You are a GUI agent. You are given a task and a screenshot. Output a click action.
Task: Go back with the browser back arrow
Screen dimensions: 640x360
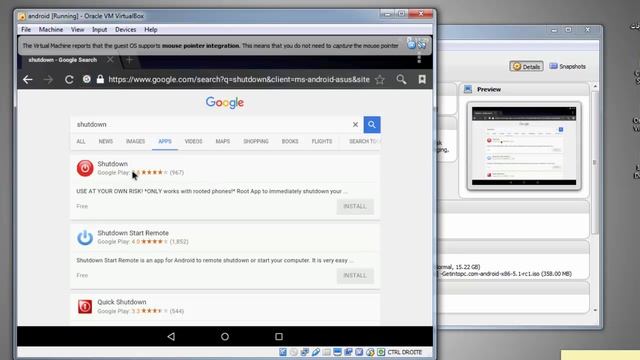pos(27,80)
